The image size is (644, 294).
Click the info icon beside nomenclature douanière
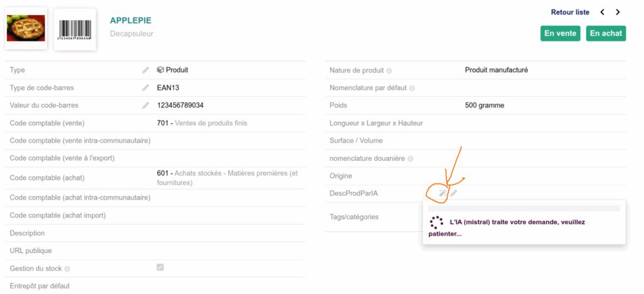tap(410, 159)
